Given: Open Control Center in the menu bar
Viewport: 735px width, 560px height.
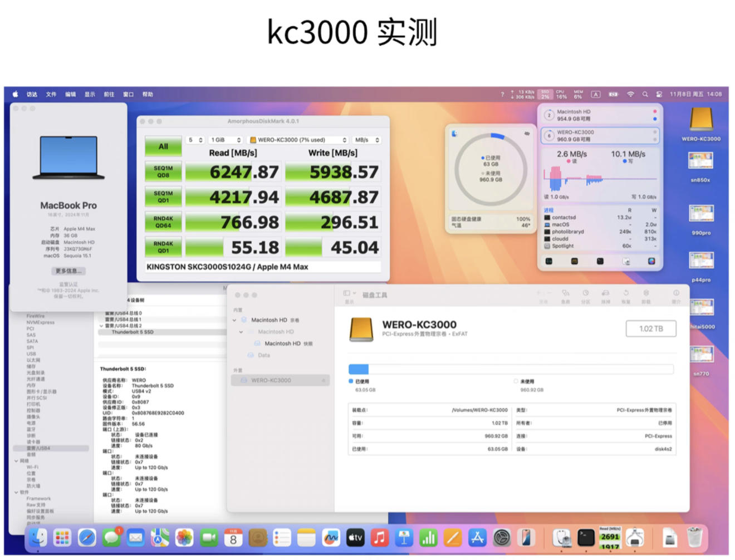Looking at the screenshot, I should [x=659, y=95].
